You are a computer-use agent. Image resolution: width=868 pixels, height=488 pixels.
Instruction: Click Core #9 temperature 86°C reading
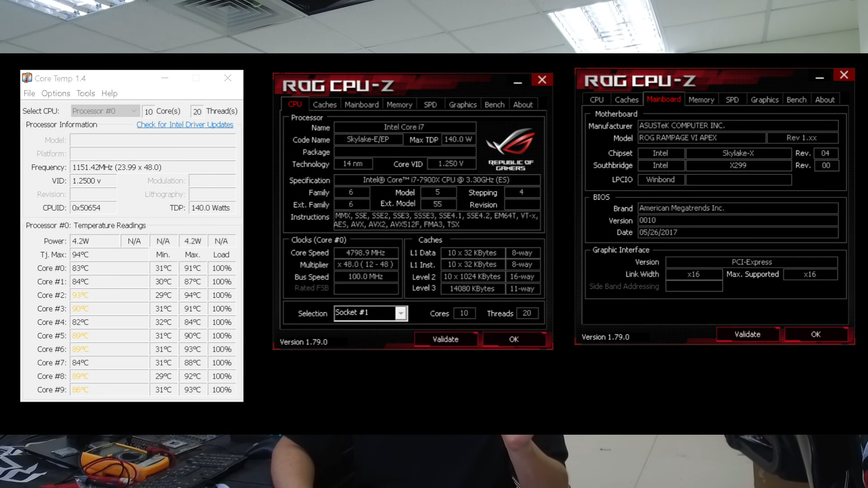click(x=109, y=389)
